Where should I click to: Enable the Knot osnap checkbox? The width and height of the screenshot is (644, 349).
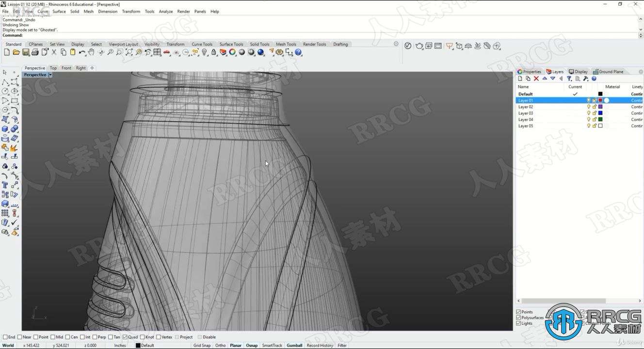coord(143,337)
